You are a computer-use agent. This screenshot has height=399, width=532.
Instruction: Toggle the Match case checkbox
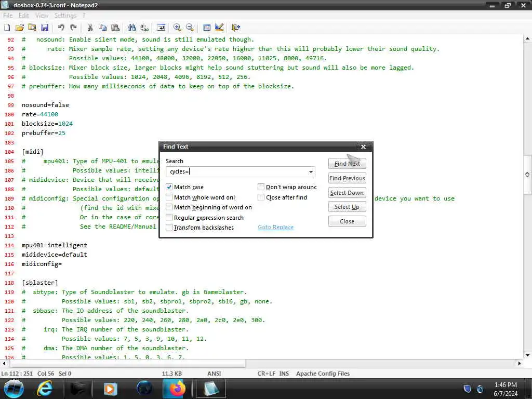click(x=169, y=187)
